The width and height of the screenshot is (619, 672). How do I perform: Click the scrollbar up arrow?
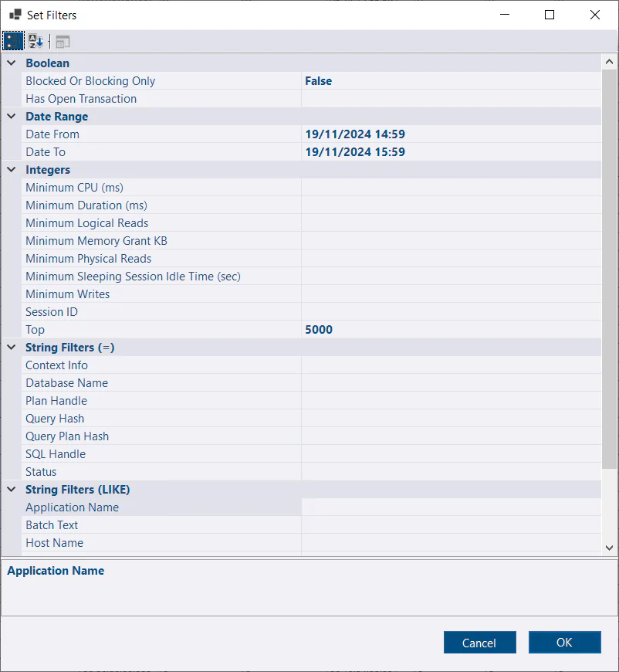point(609,62)
